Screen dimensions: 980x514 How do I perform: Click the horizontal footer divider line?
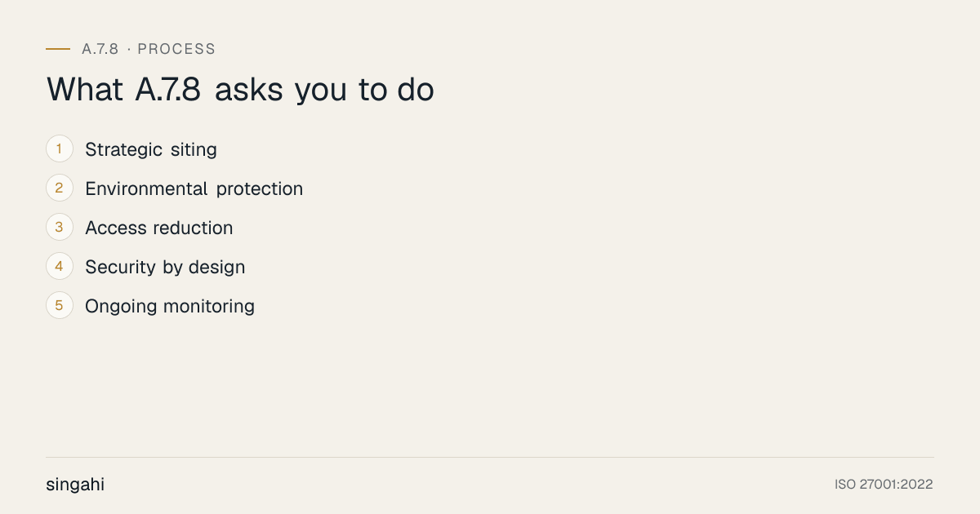(490, 457)
